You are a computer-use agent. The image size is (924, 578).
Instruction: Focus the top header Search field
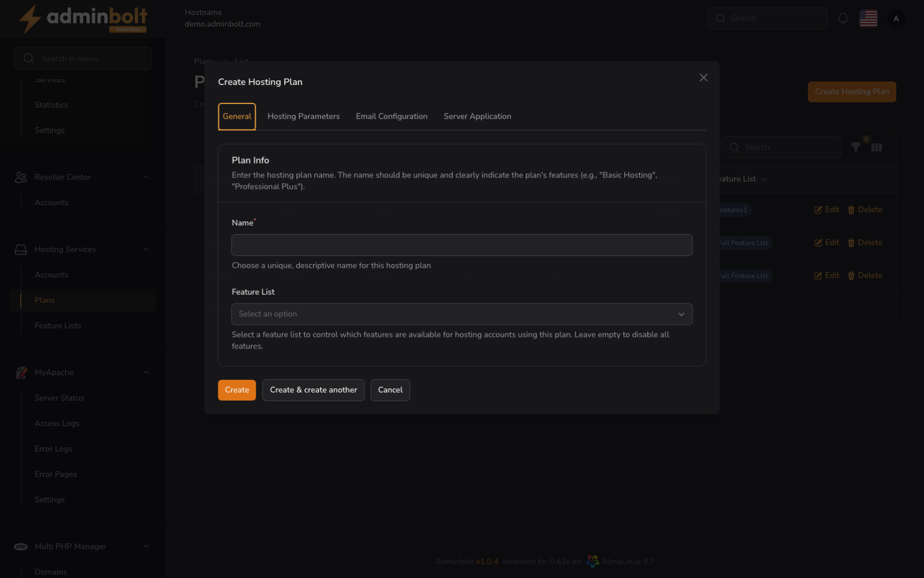click(x=767, y=18)
